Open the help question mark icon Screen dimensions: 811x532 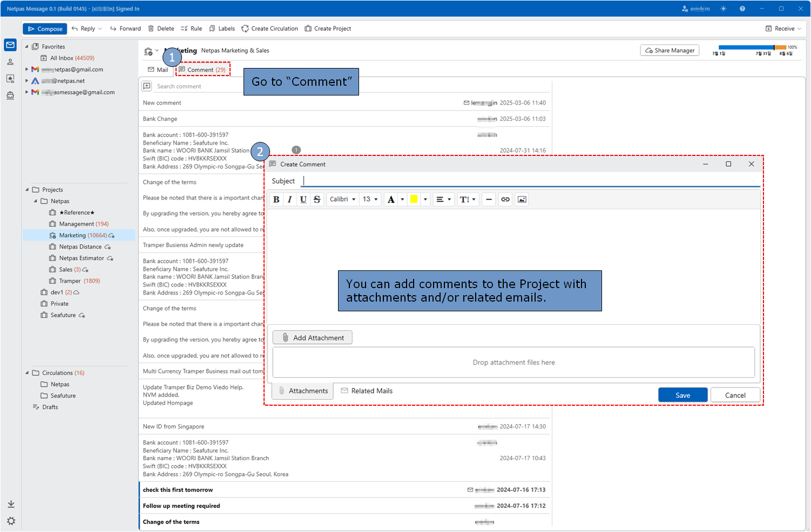[x=742, y=9]
